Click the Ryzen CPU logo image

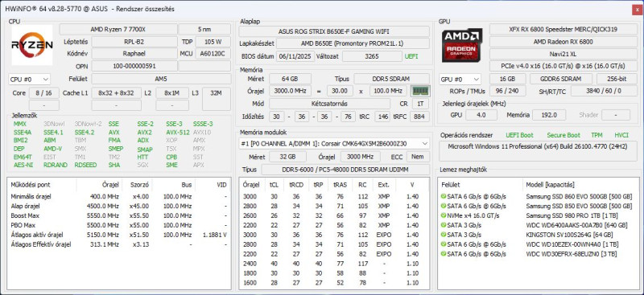(x=32, y=45)
